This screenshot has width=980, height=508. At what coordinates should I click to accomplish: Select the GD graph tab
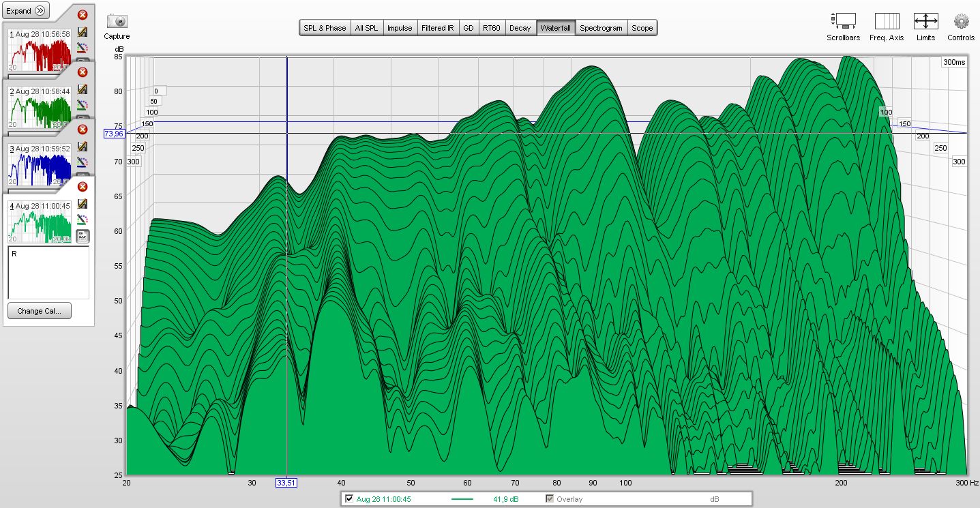tap(469, 28)
